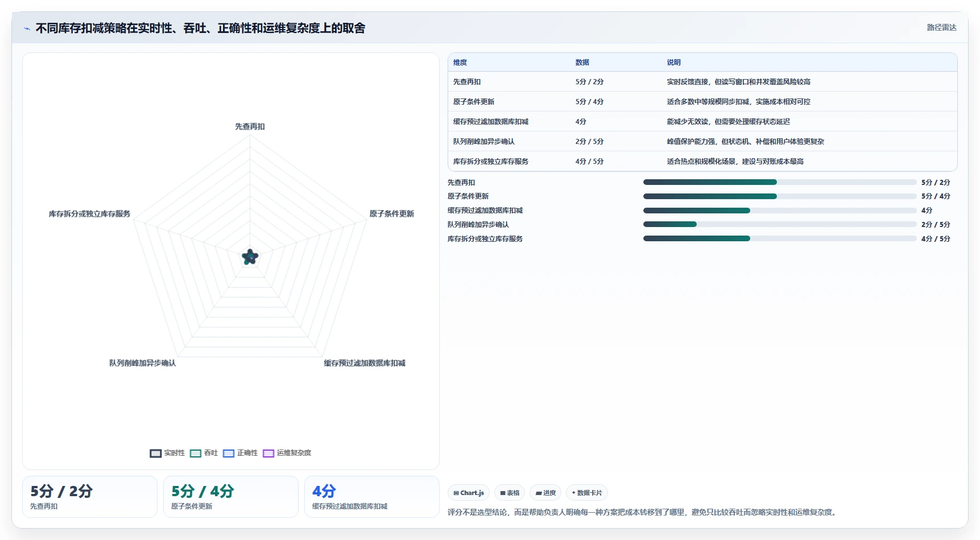Click the radar chart center data point
The height and width of the screenshot is (540, 980).
(x=250, y=257)
